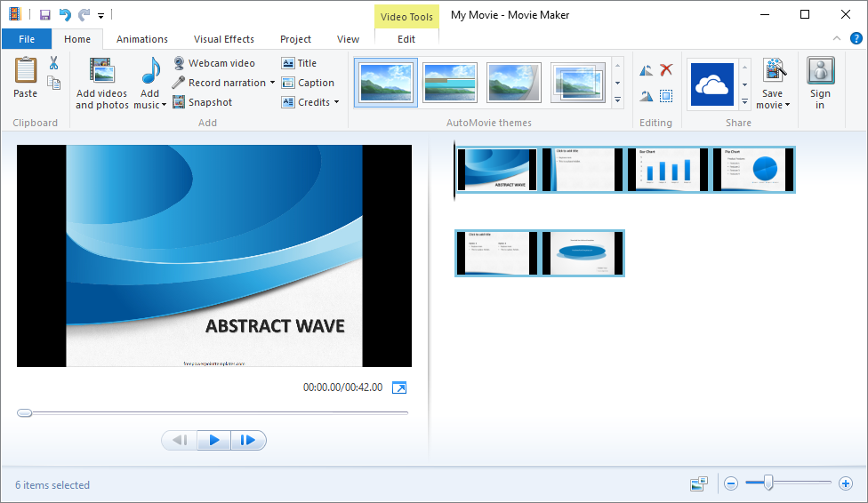Step to the next frame
868x503 pixels.
pyautogui.click(x=248, y=441)
